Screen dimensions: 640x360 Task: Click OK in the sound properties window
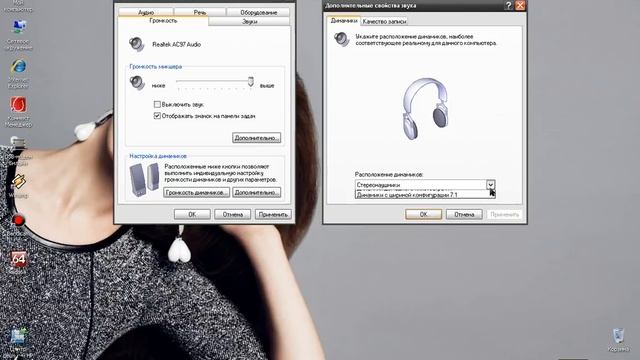coord(192,214)
